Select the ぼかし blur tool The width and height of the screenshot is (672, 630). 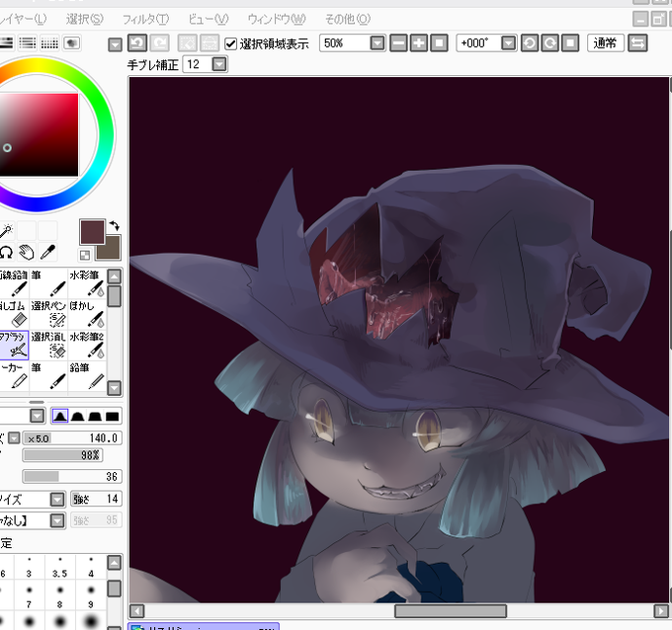(87, 314)
